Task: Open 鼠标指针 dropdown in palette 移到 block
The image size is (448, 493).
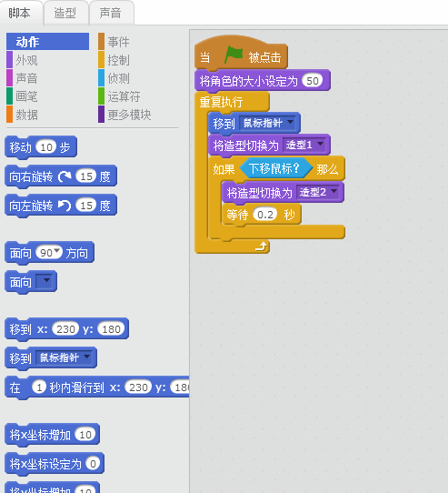Action: tap(65, 357)
